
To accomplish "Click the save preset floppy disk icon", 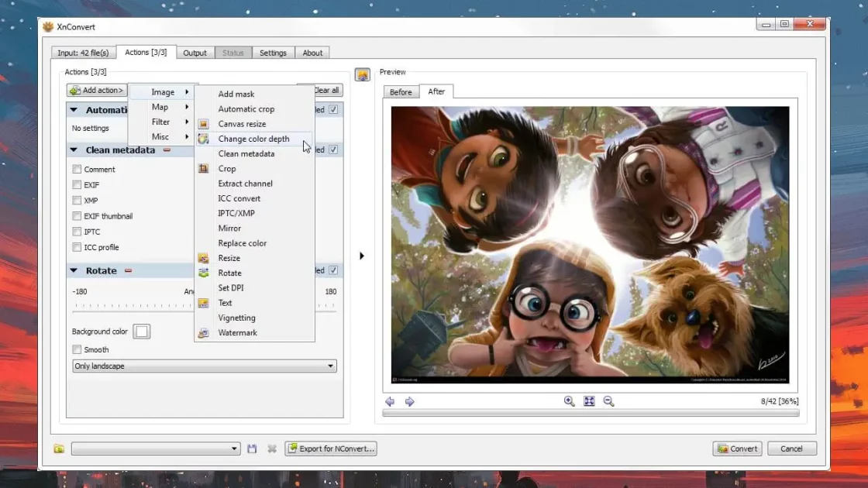I will pyautogui.click(x=252, y=448).
